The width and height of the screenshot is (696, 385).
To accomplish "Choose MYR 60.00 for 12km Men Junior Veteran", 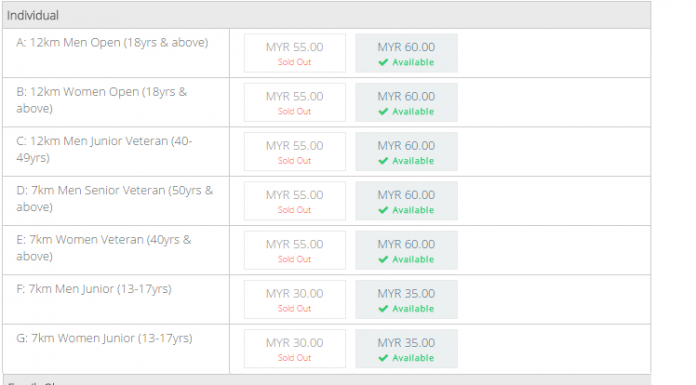I will pyautogui.click(x=406, y=152).
